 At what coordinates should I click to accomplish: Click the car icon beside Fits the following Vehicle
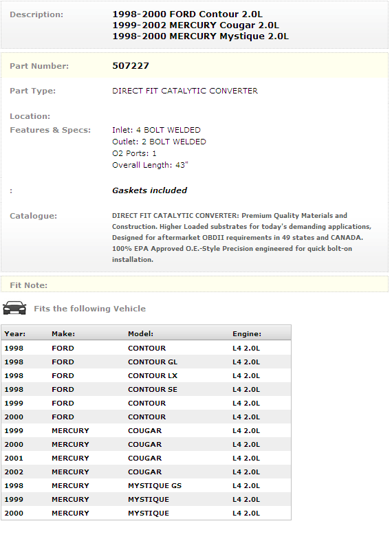(14, 308)
